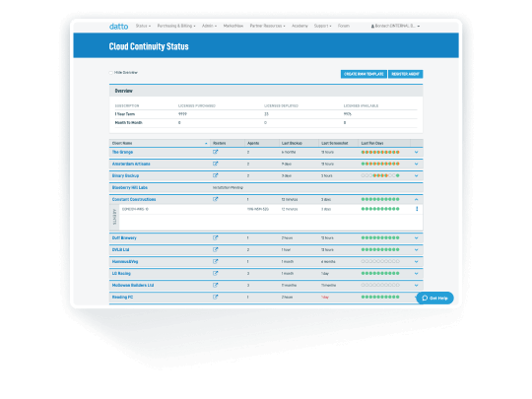Screen dimensions: 532x399
Task: Expand DVLB Ltd row
Action: coord(417,250)
